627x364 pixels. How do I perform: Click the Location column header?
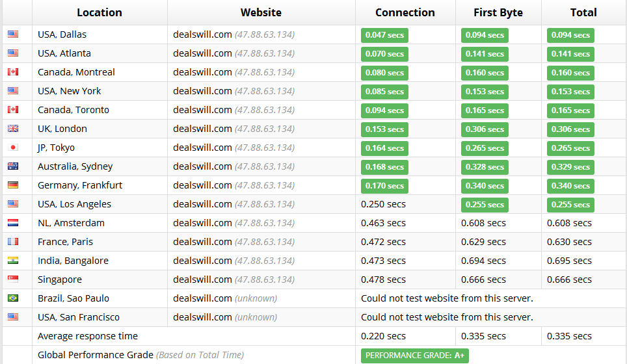[x=100, y=12]
